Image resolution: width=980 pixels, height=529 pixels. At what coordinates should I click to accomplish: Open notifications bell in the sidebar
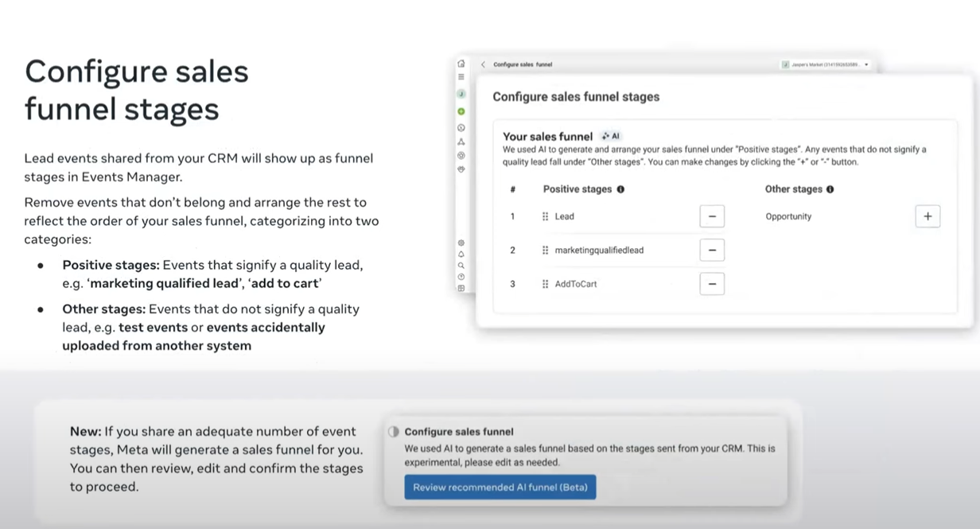(x=461, y=254)
